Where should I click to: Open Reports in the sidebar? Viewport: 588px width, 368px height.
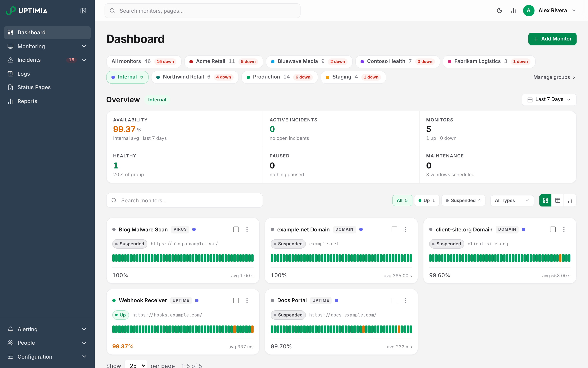click(x=47, y=101)
